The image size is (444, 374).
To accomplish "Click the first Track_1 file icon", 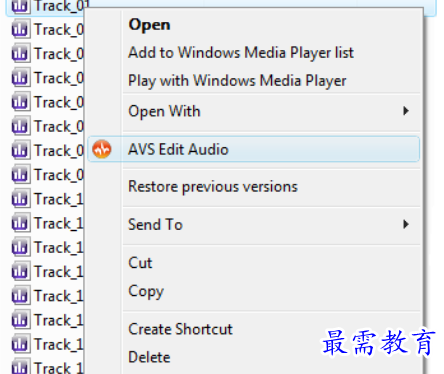I will click(20, 199).
